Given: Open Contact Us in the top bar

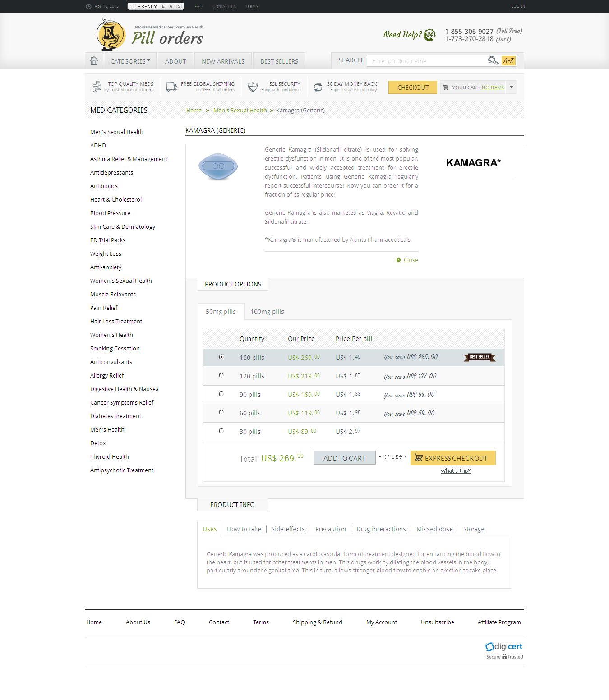Looking at the screenshot, I should 224,6.
